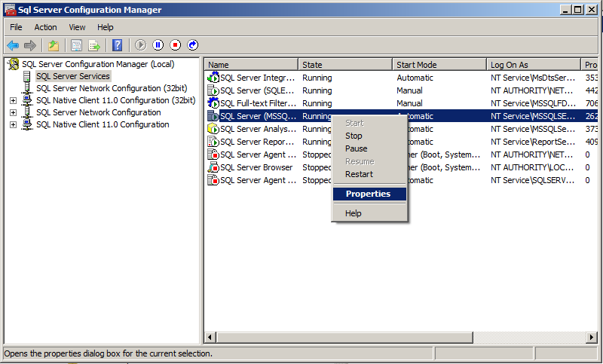Expand SQL Native Client 11.0 Configuration node
The height and width of the screenshot is (364, 603).
13,124
